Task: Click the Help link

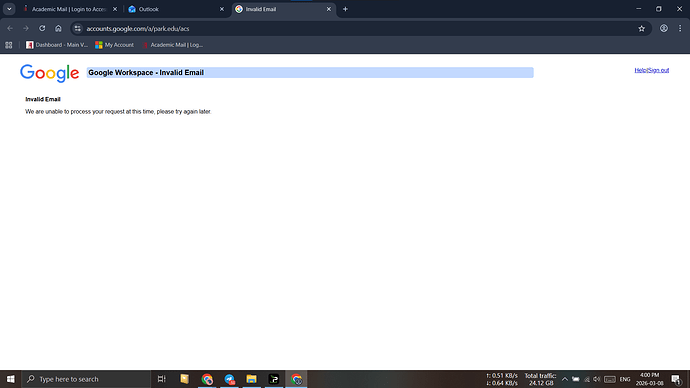Action: click(640, 70)
